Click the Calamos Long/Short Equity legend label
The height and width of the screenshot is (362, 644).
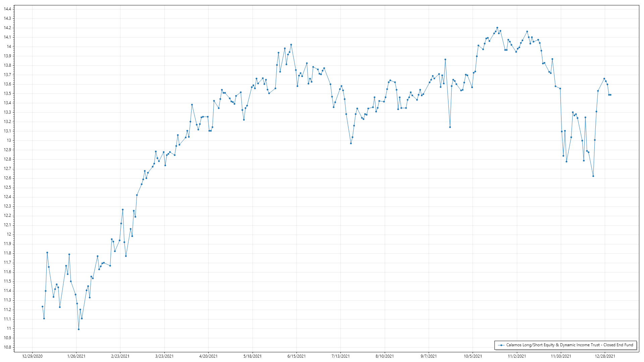[x=570, y=345]
